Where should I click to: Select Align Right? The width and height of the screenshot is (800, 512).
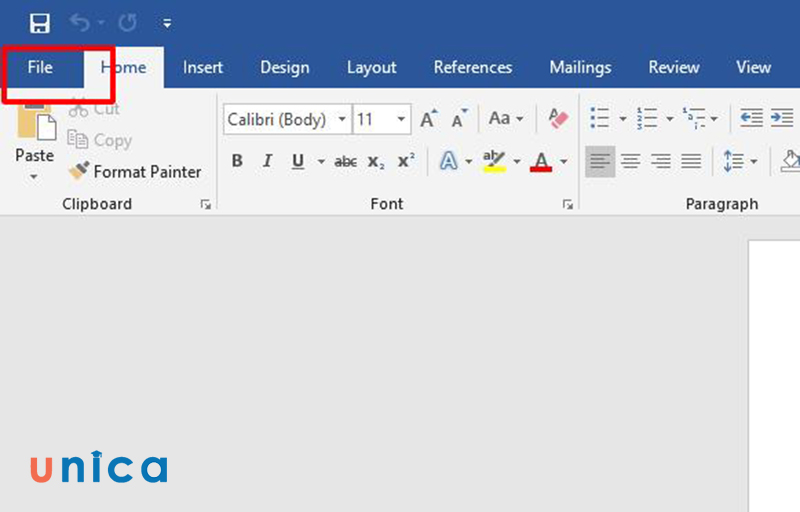[661, 161]
